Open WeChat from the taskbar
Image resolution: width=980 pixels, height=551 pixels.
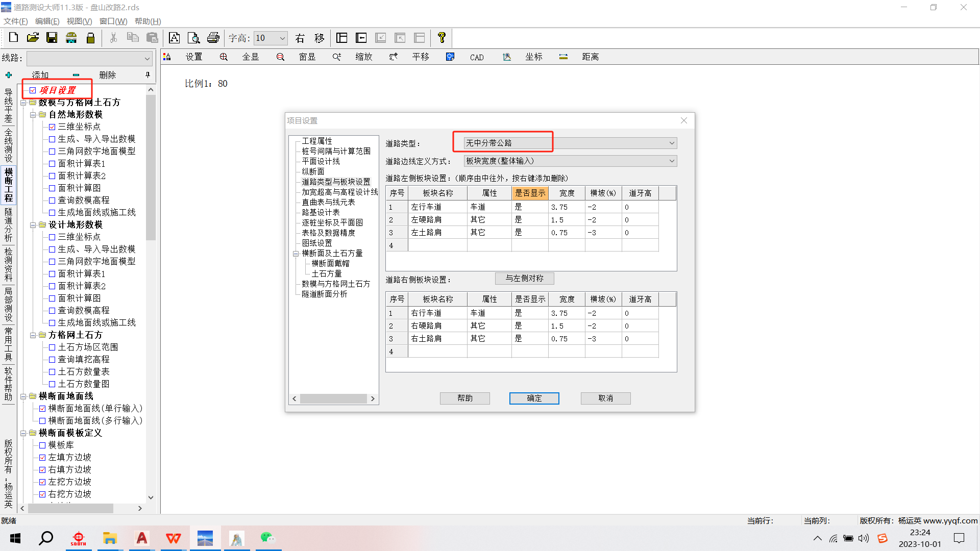click(267, 538)
